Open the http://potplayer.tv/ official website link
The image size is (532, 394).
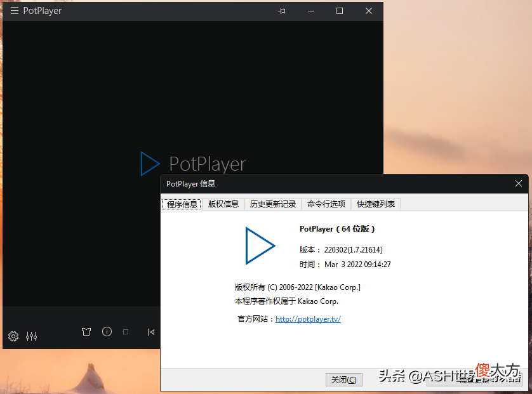(308, 319)
